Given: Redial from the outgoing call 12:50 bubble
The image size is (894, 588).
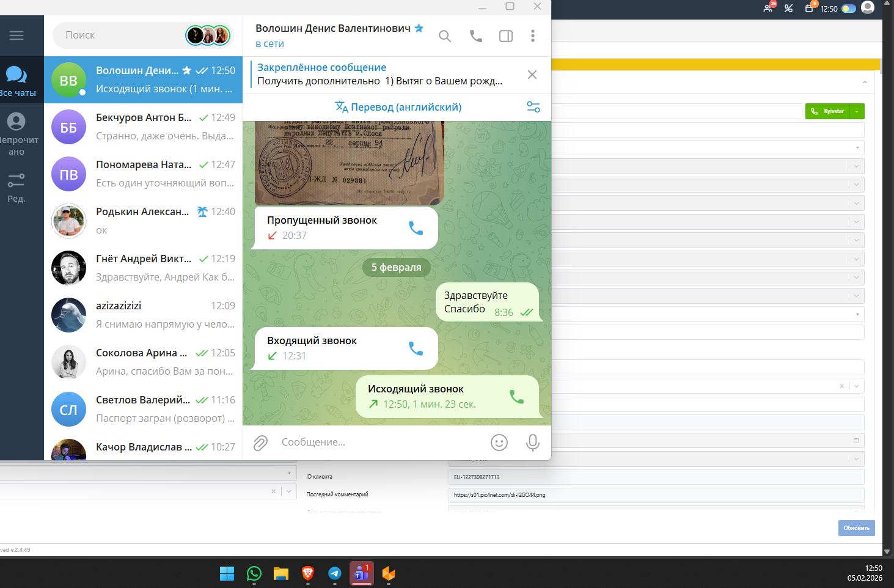Looking at the screenshot, I should pos(516,397).
